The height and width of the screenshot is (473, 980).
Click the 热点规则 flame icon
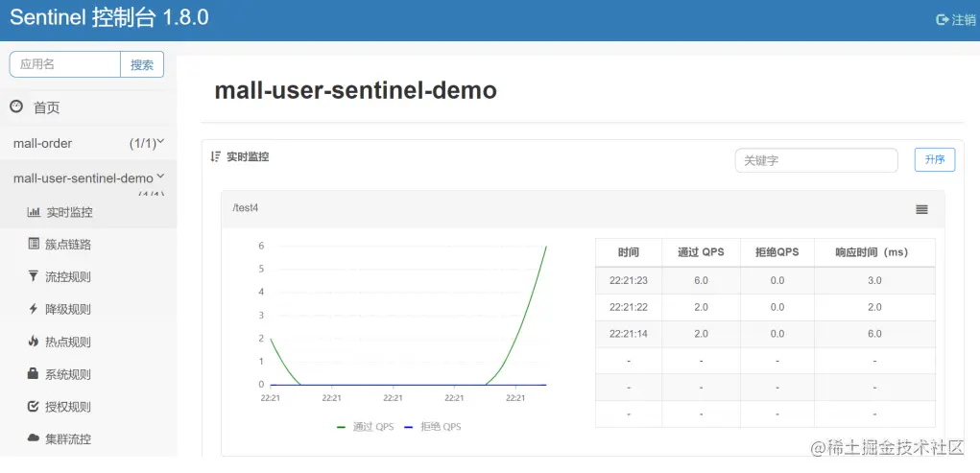(34, 342)
